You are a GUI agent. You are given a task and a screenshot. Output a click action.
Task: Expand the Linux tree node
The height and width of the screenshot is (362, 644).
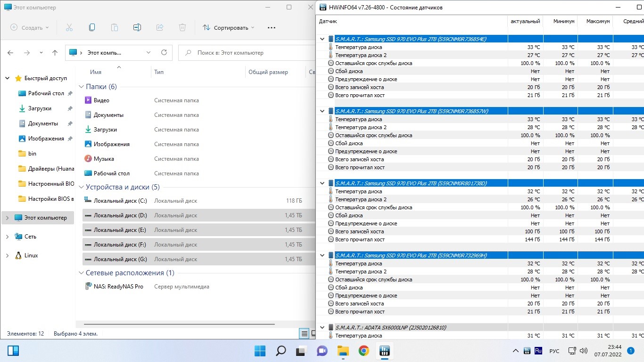(8, 255)
